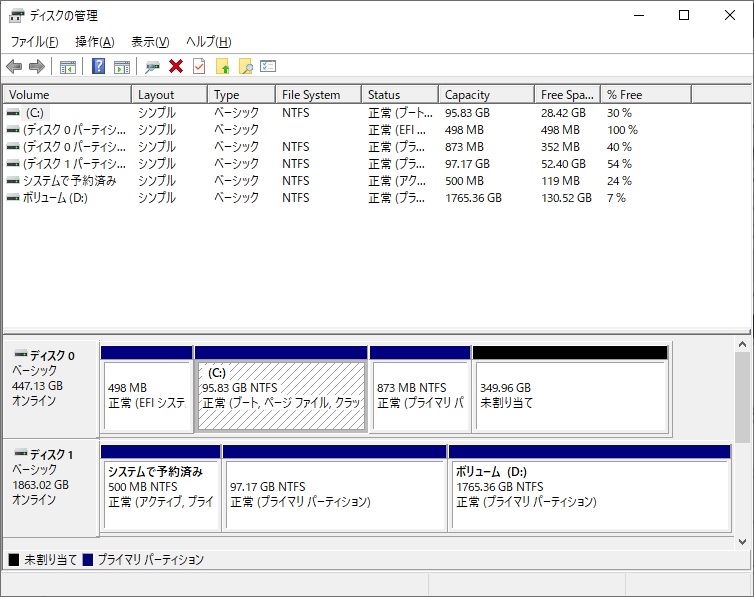Select the 498 MB EFI partition block
This screenshot has width=754, height=597.
tap(147, 389)
